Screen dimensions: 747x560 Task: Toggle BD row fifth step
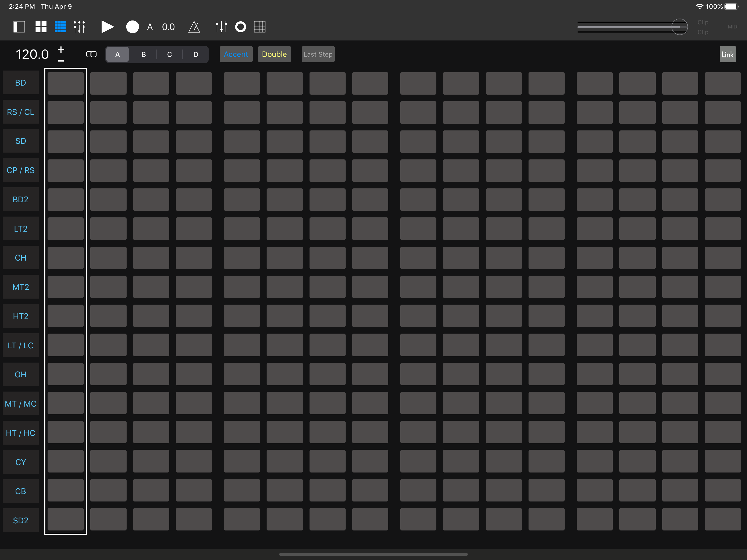242,83
